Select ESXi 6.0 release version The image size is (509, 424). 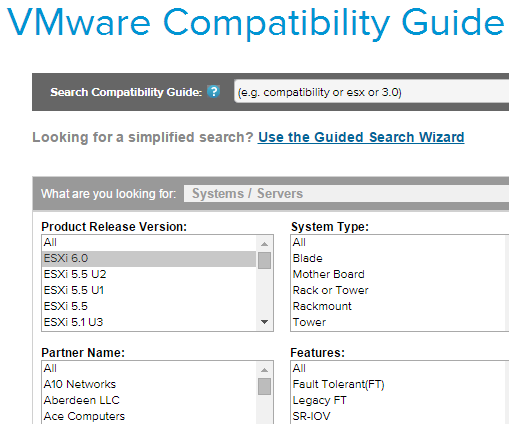coord(149,258)
